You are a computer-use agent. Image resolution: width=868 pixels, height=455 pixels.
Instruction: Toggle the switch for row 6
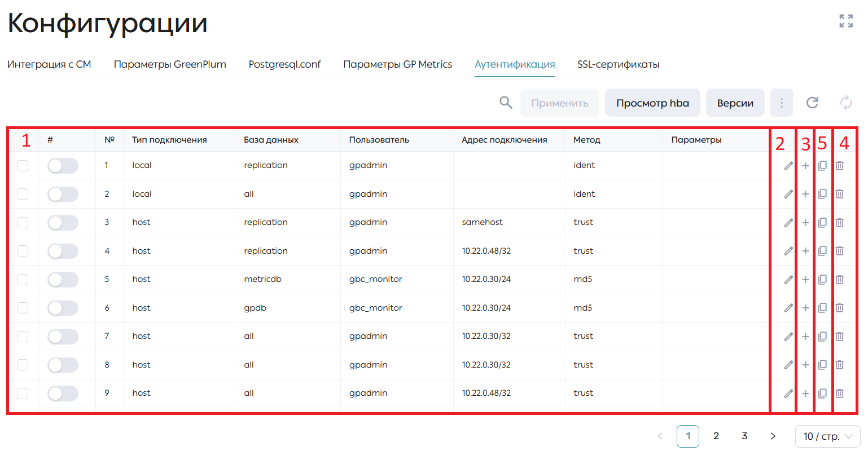[63, 308]
